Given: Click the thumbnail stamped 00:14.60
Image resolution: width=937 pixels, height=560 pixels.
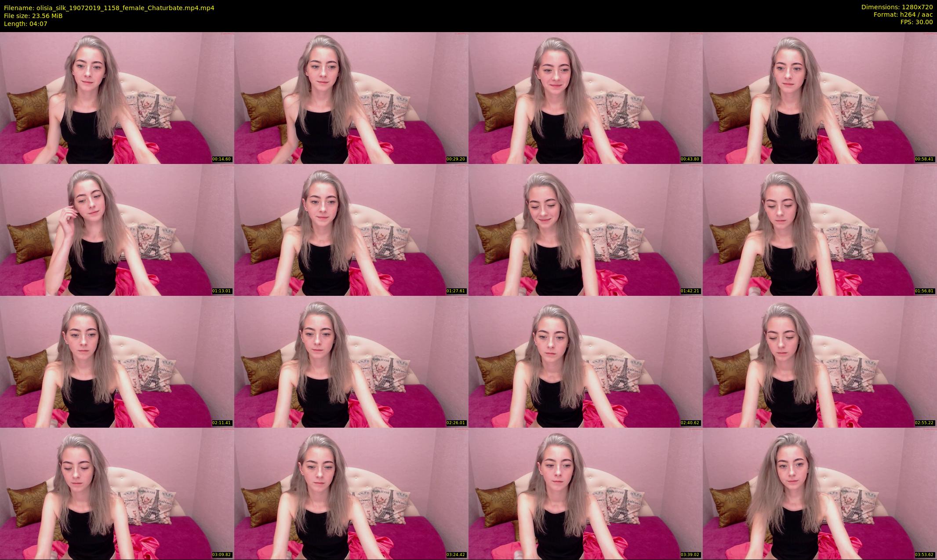Looking at the screenshot, I should tap(117, 98).
